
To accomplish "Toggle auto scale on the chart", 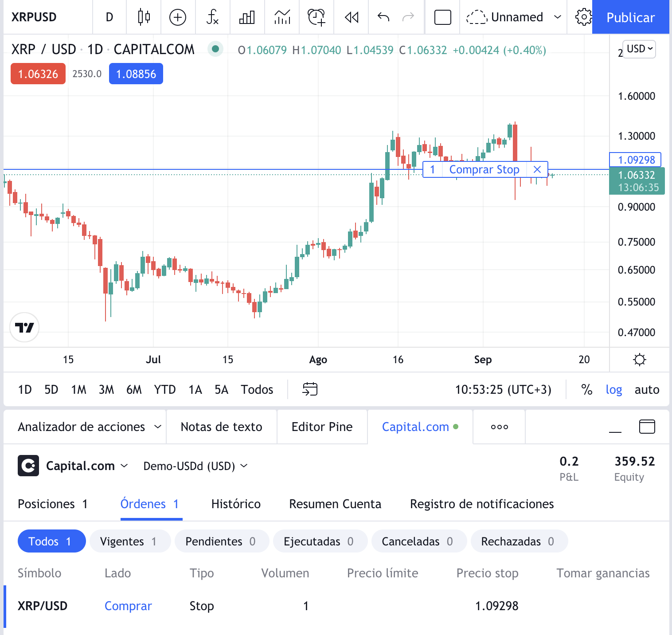I will [x=647, y=389].
